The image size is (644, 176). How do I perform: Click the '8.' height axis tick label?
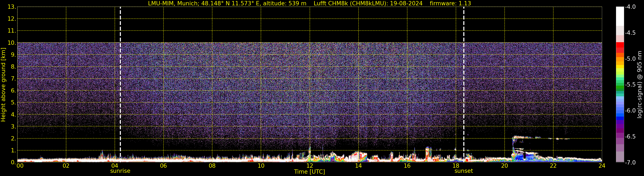pos(13,67)
